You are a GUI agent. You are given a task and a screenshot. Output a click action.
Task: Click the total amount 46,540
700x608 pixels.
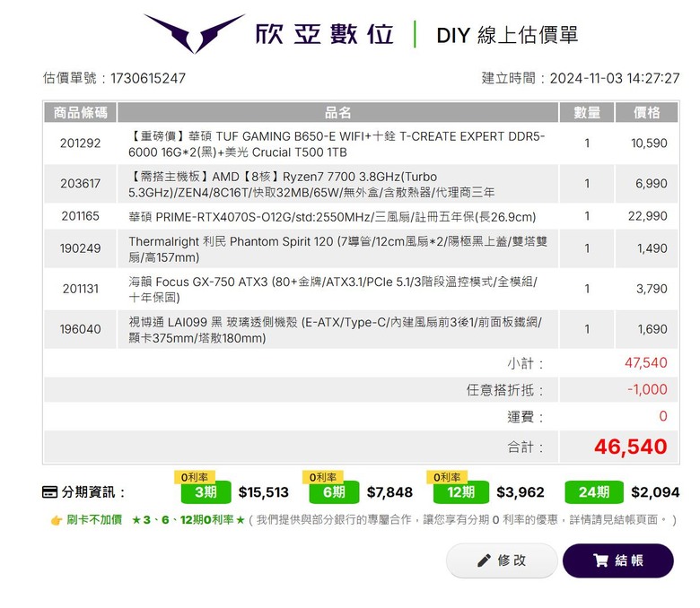click(631, 447)
